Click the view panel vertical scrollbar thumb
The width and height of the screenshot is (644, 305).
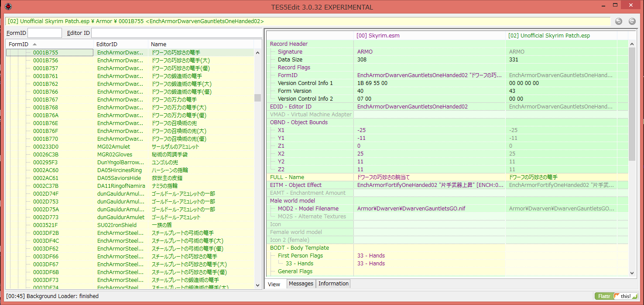632,104
